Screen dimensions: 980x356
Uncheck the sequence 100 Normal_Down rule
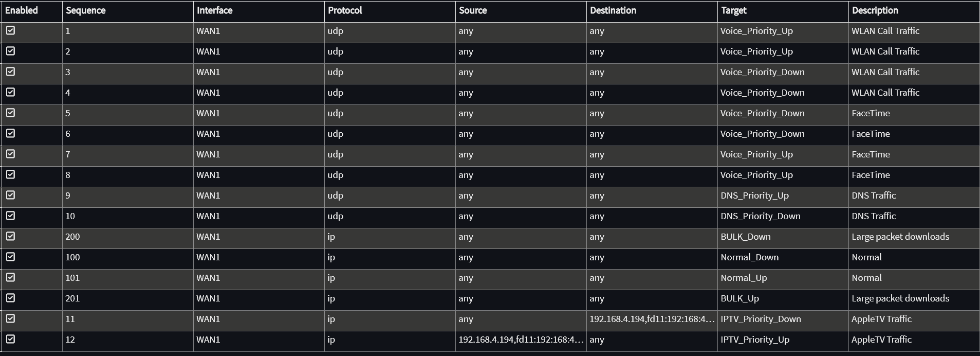[x=11, y=257]
